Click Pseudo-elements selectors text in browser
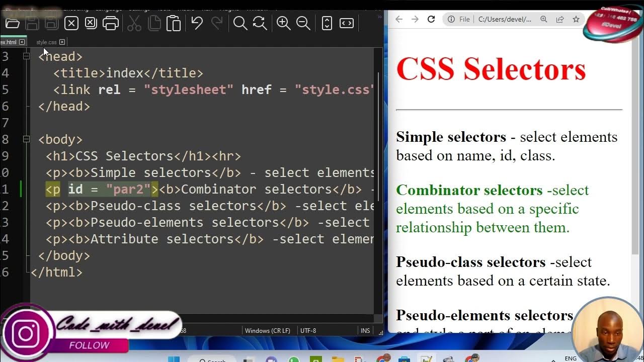644x362 pixels. tap(485, 315)
